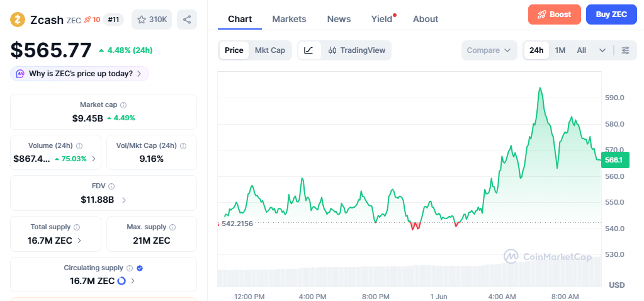This screenshot has width=644, height=301.
Task: Expand the Volume (24h) details chevron
Action: coord(94,159)
